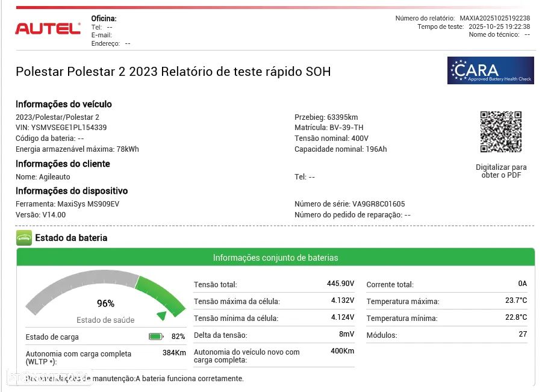Click the plate number BV-39-TH

pos(346,128)
